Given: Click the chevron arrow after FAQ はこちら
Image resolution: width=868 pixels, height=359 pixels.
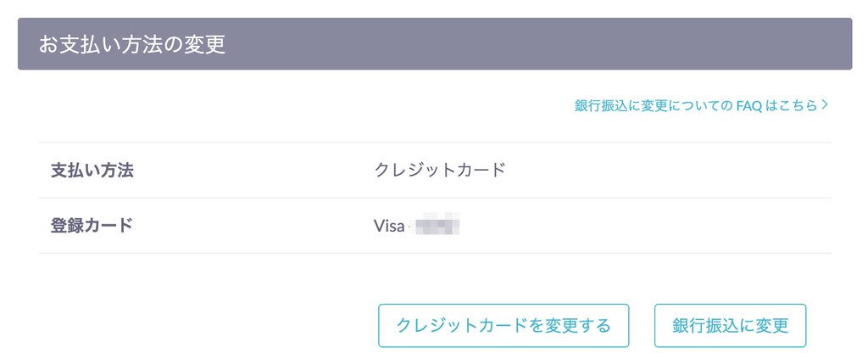Looking at the screenshot, I should pos(825,106).
